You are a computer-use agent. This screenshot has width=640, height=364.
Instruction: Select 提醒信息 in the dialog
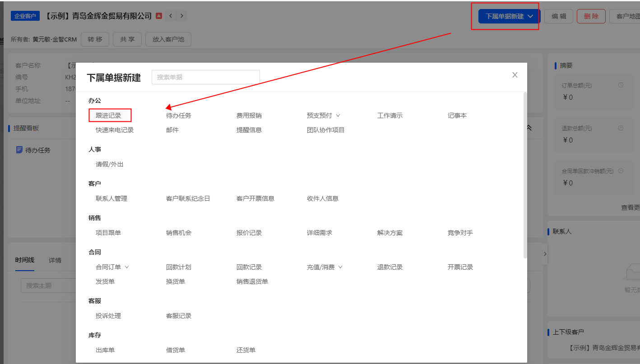(x=249, y=130)
